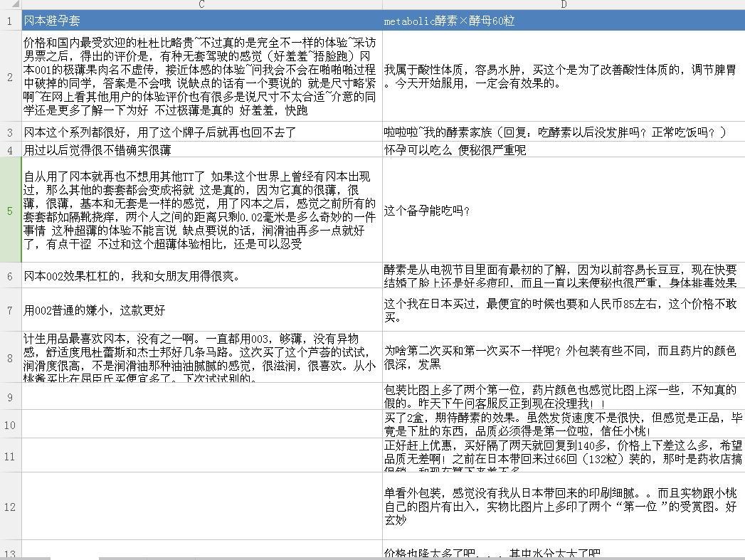
Task: Select row 13 header
Action: (9, 554)
